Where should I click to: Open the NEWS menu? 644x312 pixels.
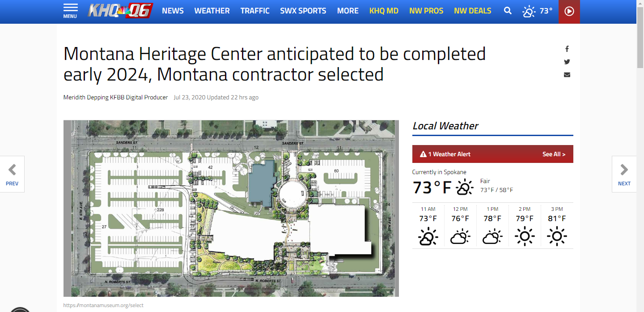(x=173, y=11)
